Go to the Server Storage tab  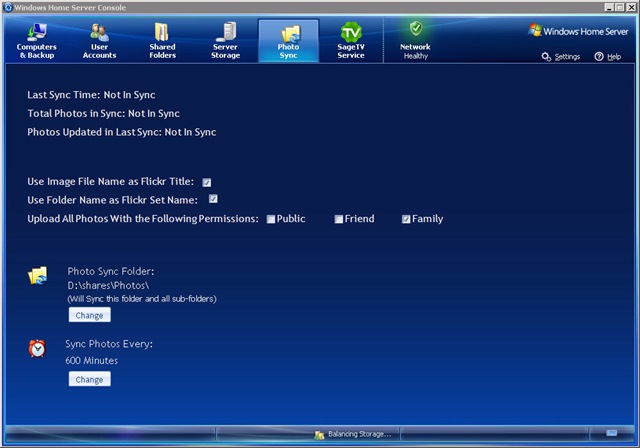tap(225, 41)
